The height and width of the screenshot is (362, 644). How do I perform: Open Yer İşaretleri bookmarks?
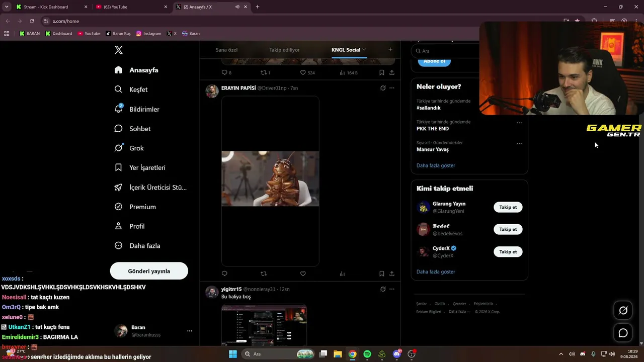pos(140,167)
